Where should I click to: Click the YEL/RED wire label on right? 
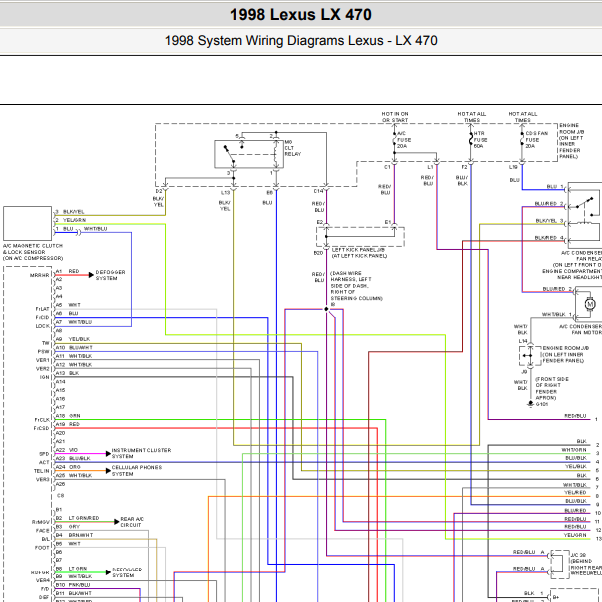tap(575, 492)
